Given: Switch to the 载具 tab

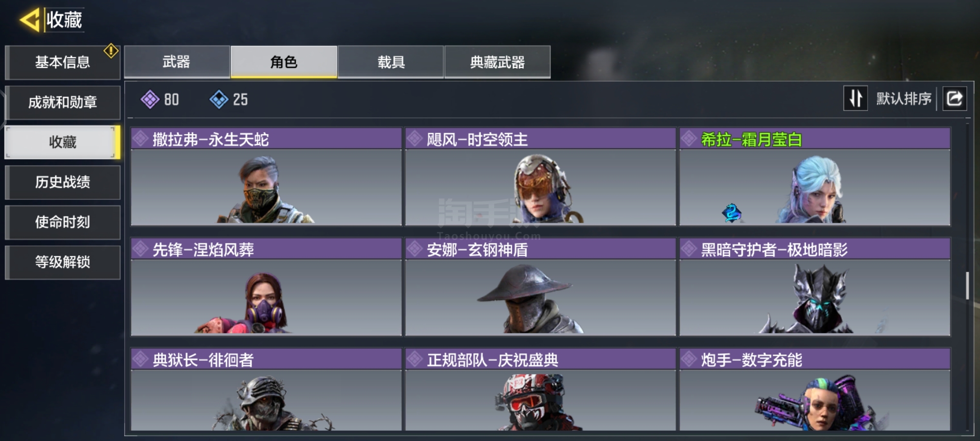Looking at the screenshot, I should point(391,62).
